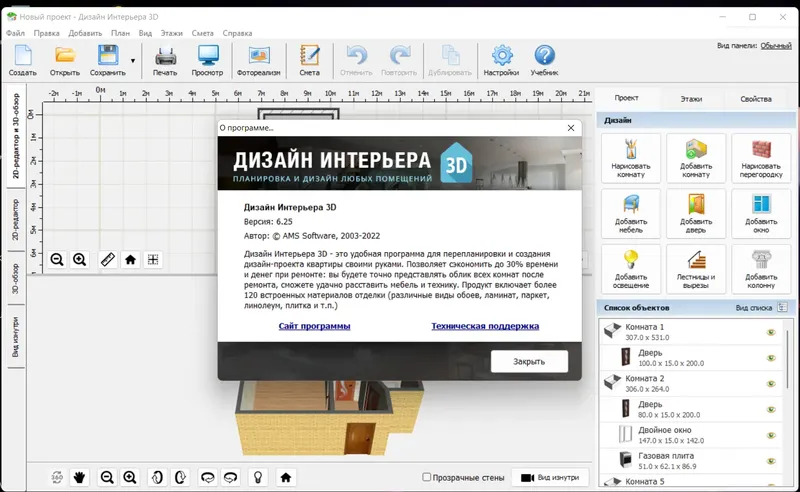This screenshot has width=800, height=492.
Task: Open the Справка menu
Action: point(237,33)
